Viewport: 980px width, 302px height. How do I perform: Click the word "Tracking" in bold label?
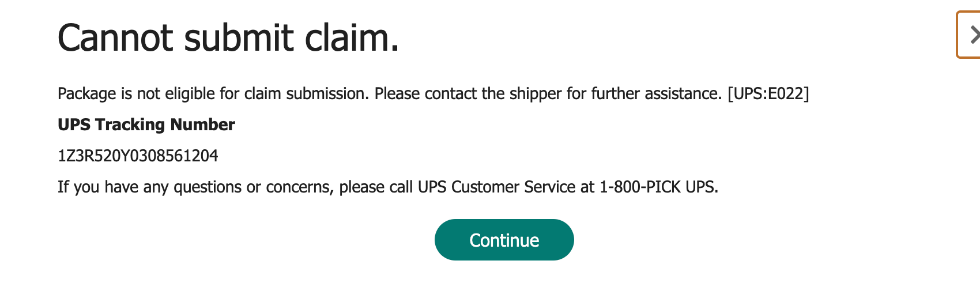[130, 124]
